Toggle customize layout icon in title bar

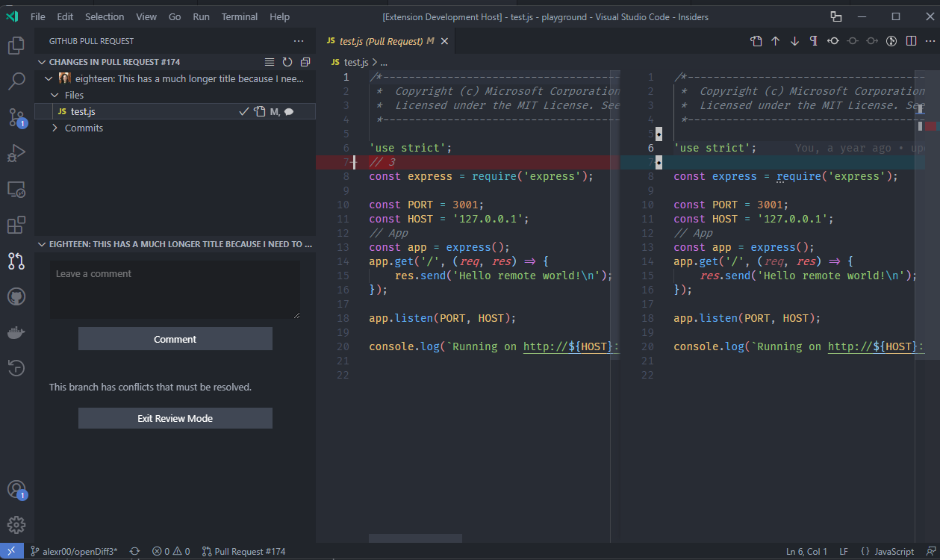coord(836,16)
